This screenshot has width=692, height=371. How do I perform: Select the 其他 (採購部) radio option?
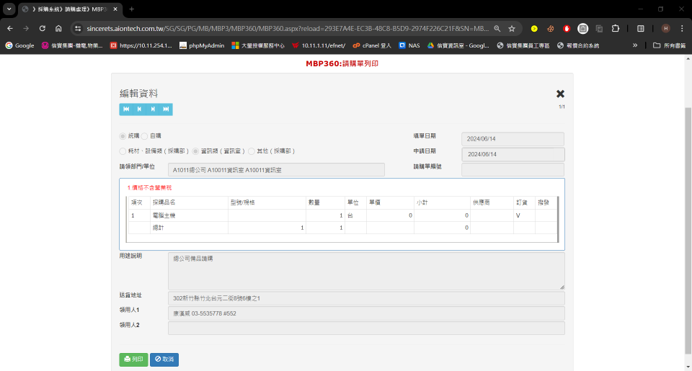click(x=251, y=151)
